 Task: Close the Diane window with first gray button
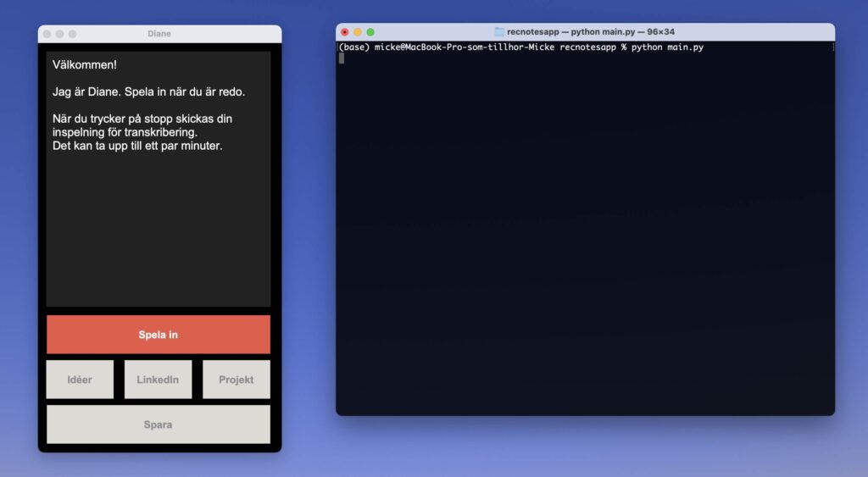click(x=47, y=34)
